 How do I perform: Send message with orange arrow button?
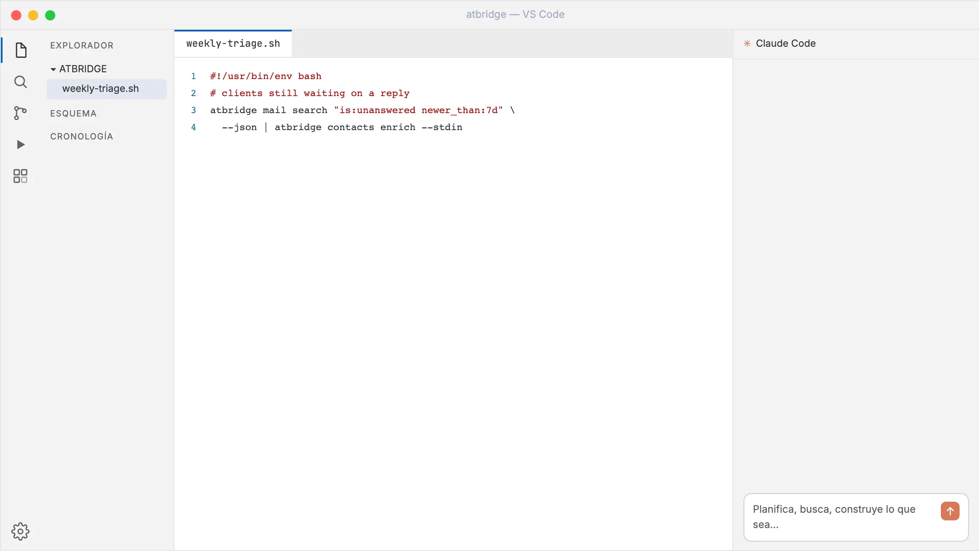[x=950, y=511]
